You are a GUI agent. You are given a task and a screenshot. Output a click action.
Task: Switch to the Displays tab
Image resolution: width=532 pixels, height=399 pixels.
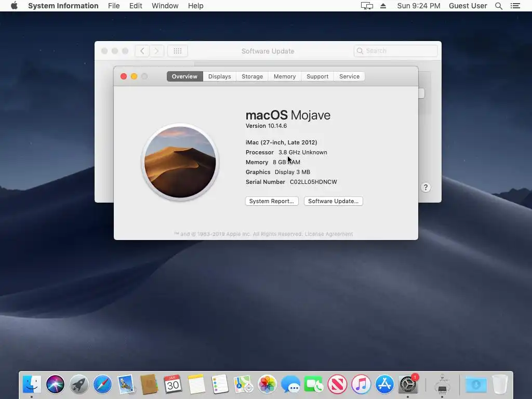pos(220,76)
